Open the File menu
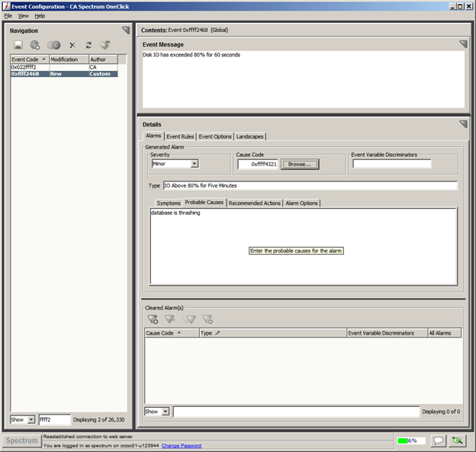This screenshot has height=452, width=476. pos(8,16)
